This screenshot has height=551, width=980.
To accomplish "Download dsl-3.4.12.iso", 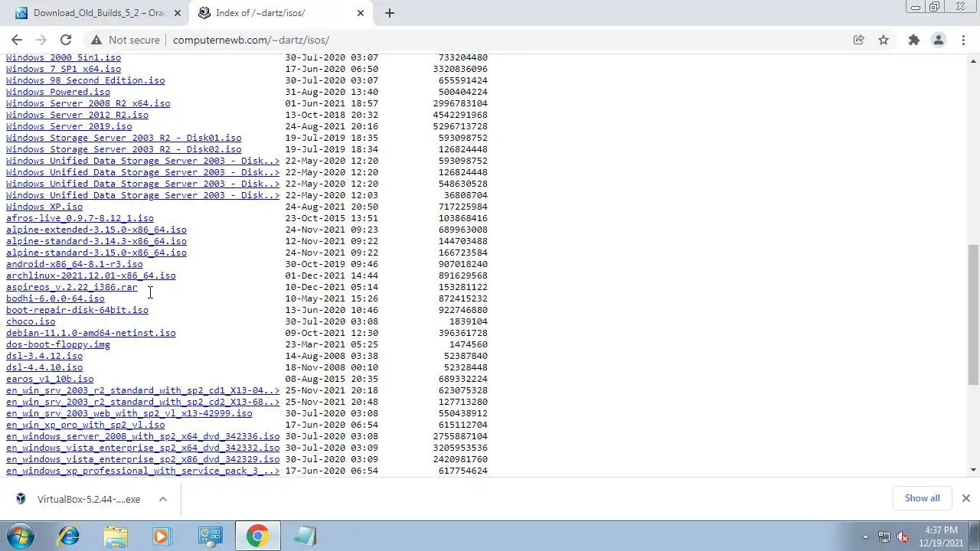I will tap(44, 356).
